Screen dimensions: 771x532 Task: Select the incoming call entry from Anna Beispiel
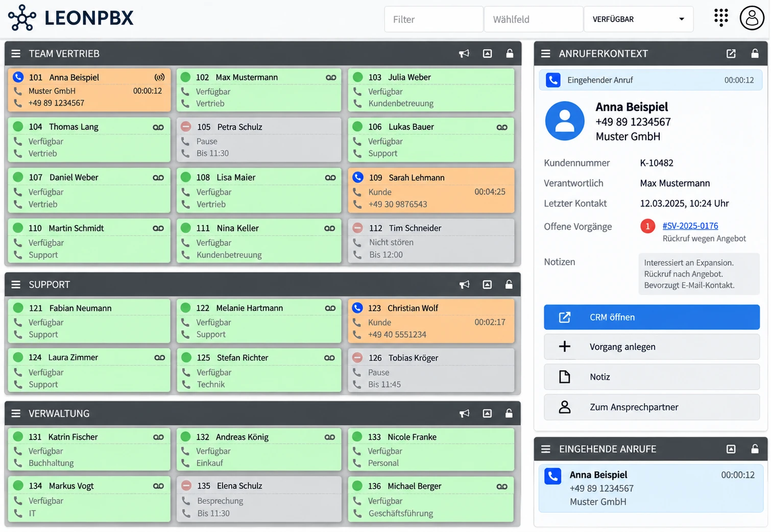point(650,488)
